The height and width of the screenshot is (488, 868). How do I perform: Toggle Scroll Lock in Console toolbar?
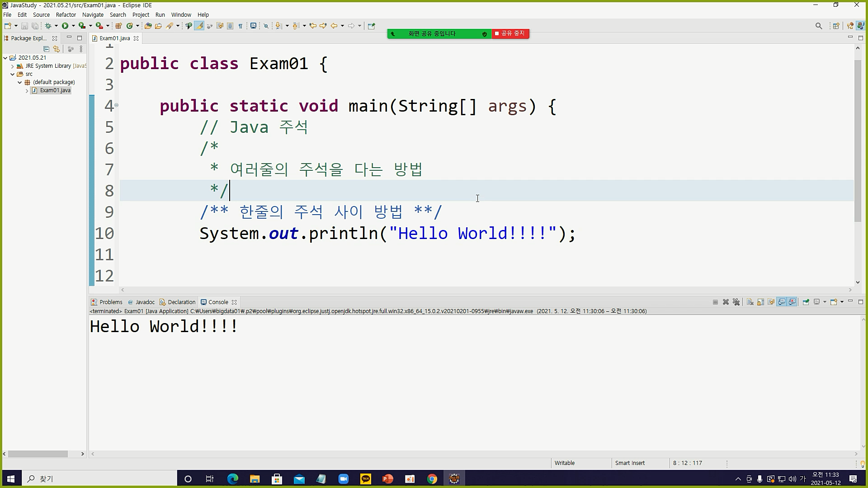[x=760, y=302]
